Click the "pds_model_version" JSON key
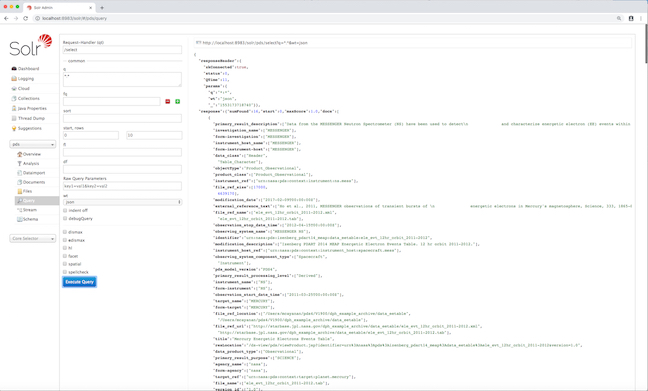The height and width of the screenshot is (391, 648). tap(236, 269)
